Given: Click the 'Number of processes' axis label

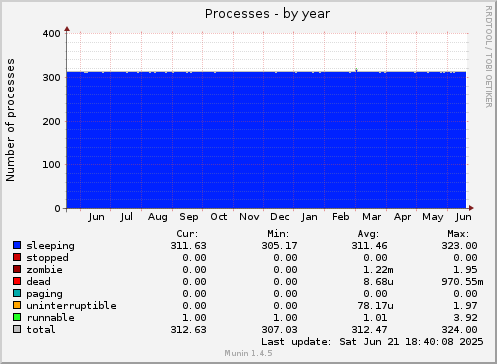Looking at the screenshot, I should (x=10, y=120).
